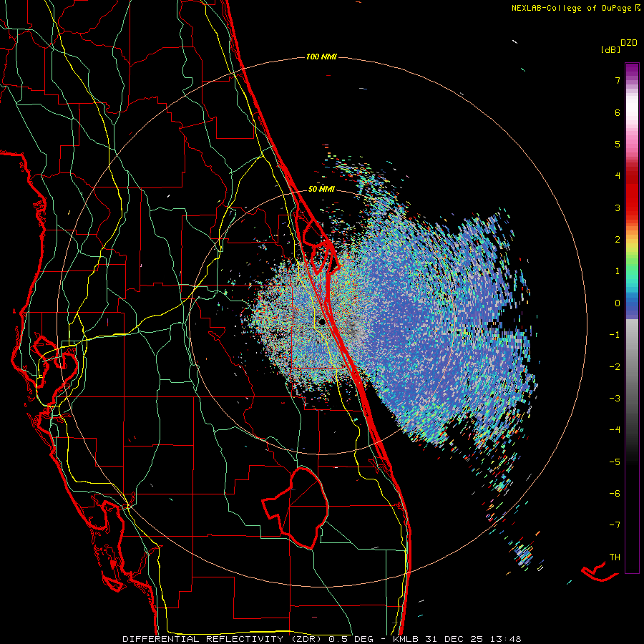The image size is (644, 644).
Task: Click the 31 DEC 25 date text
Action: 453,639
